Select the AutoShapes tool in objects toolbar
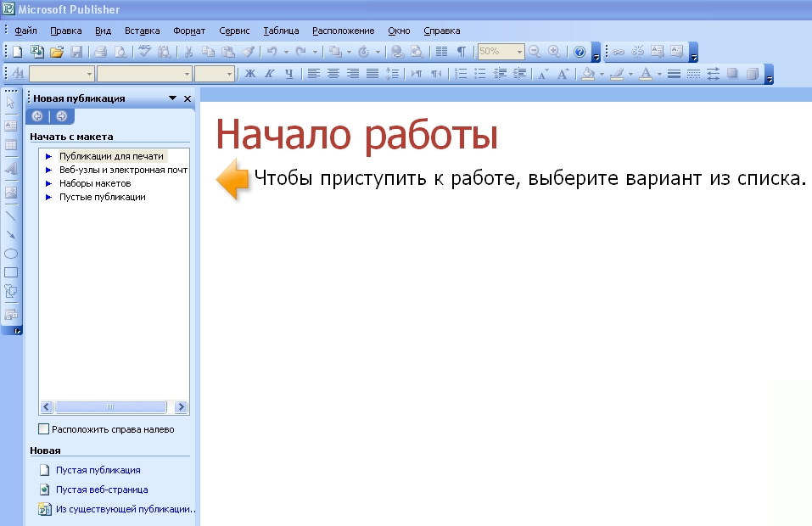The height and width of the screenshot is (526, 812). pos(10,291)
